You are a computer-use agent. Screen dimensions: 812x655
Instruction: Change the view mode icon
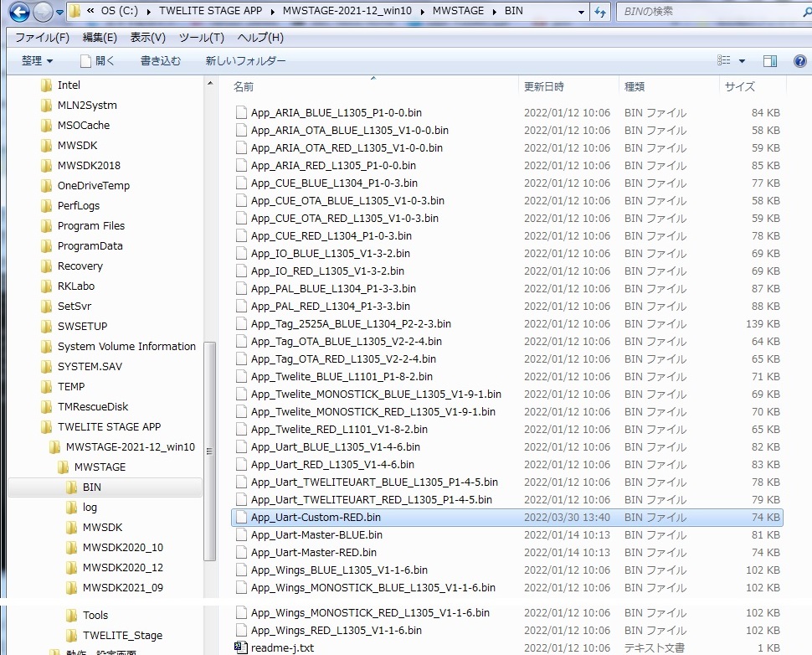[x=723, y=60]
